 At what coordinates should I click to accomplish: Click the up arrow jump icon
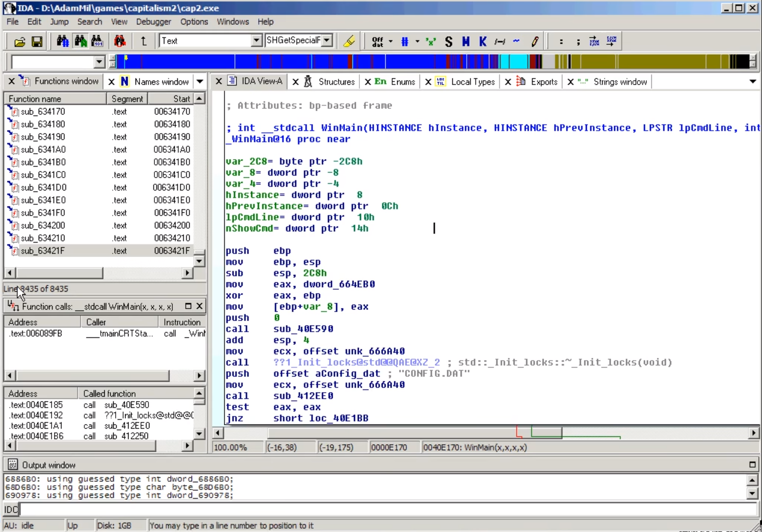pos(143,41)
